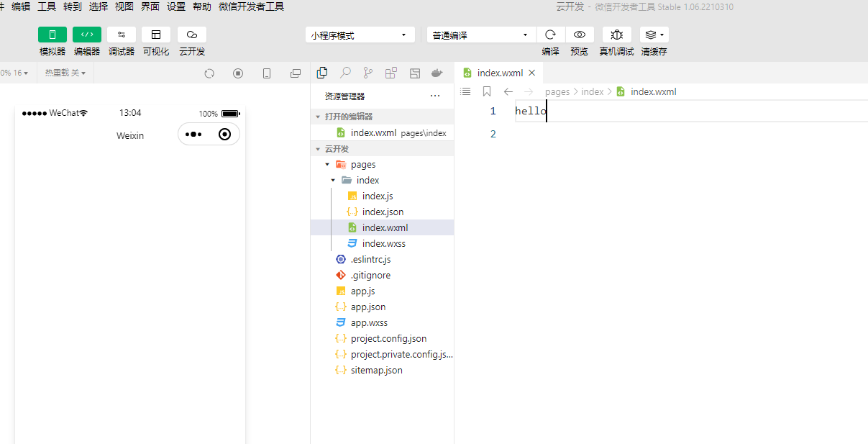Click the navigate back arrow in editor
This screenshot has width=868, height=444.
click(508, 91)
